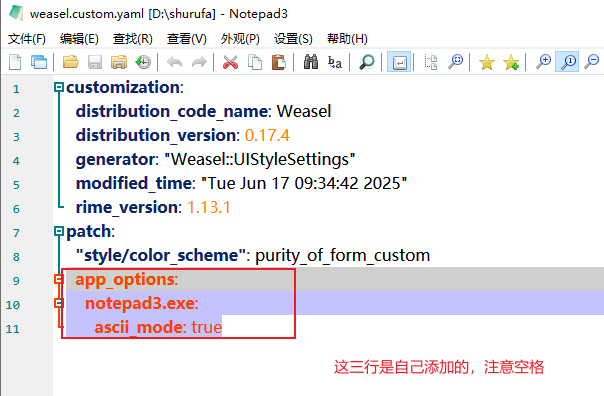The image size is (604, 396).
Task: Open the 帮助(H) menu
Action: [x=347, y=39]
